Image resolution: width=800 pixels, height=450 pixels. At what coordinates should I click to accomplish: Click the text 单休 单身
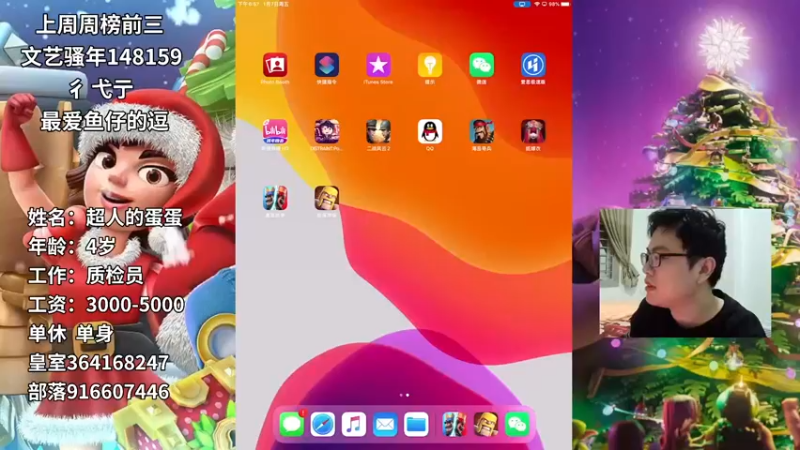tap(71, 334)
